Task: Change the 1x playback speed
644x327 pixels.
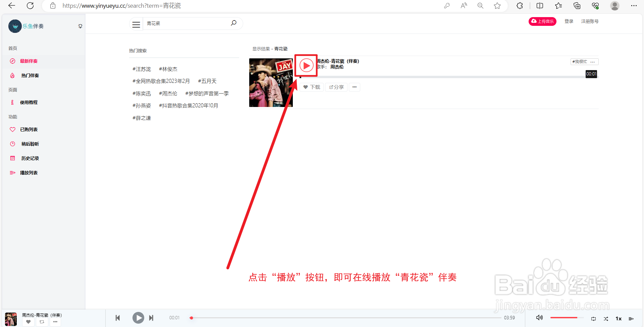Action: (619, 319)
